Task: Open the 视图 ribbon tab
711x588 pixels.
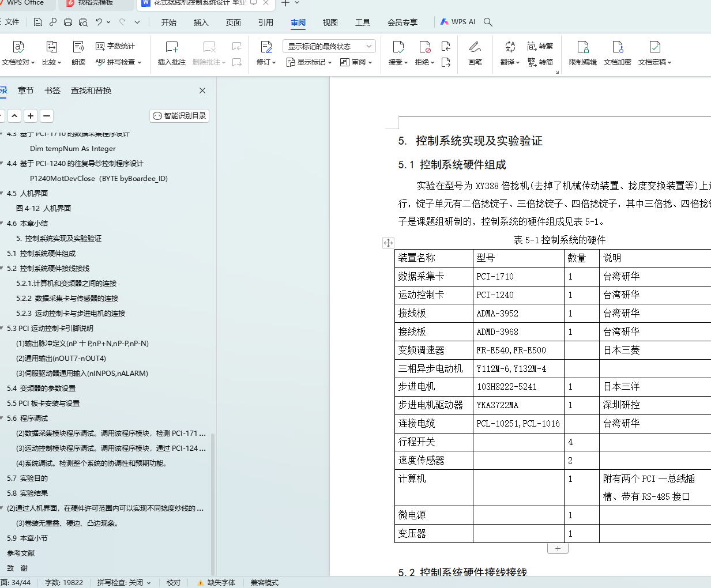Action: tap(330, 22)
